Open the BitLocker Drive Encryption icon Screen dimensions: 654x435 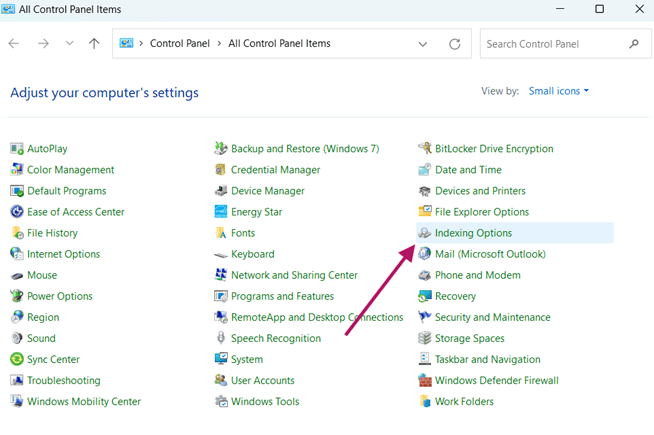coord(425,148)
